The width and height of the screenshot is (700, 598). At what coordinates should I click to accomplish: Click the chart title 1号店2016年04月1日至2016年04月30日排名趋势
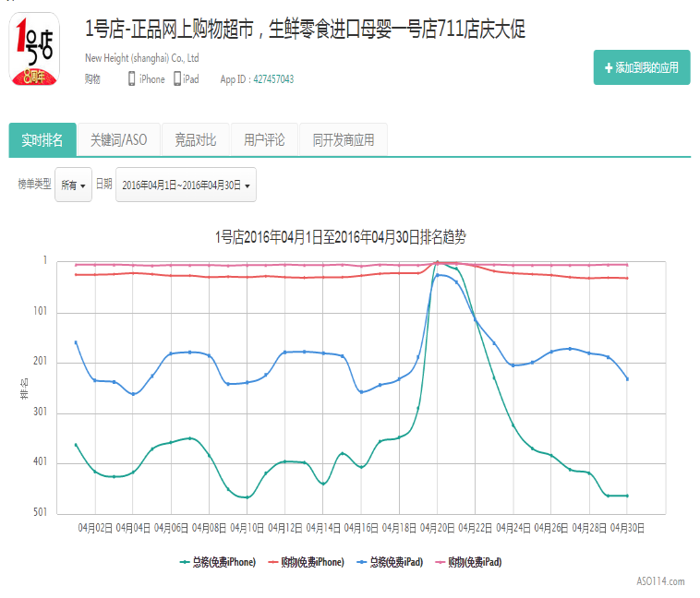click(341, 237)
